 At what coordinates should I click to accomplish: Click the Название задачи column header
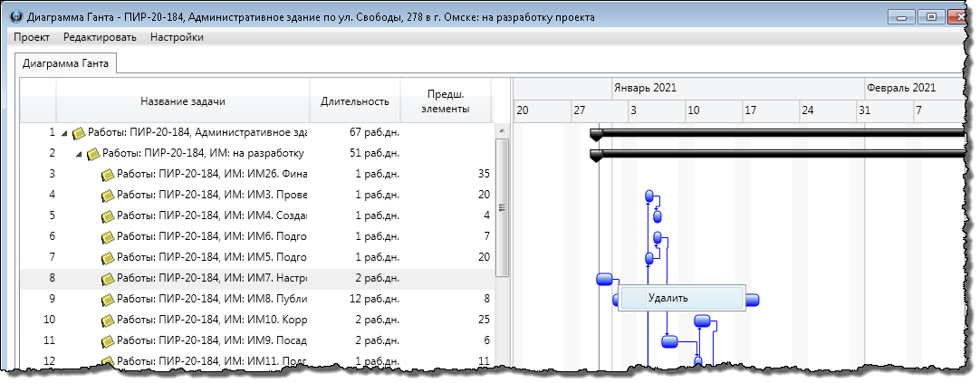click(183, 101)
